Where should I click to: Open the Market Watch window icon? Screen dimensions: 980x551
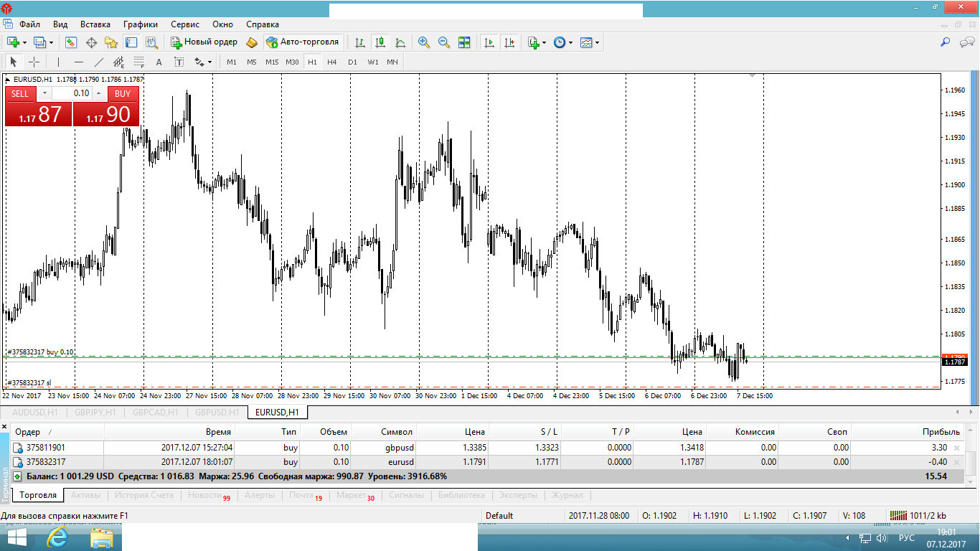[x=71, y=42]
